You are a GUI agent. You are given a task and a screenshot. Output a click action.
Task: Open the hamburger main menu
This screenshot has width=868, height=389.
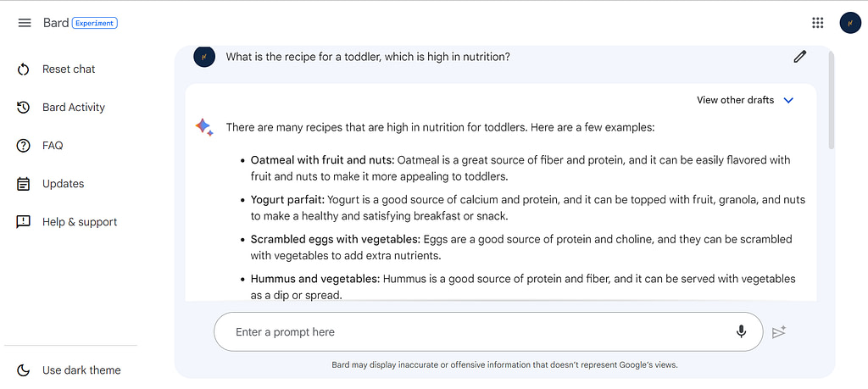pyautogui.click(x=25, y=23)
